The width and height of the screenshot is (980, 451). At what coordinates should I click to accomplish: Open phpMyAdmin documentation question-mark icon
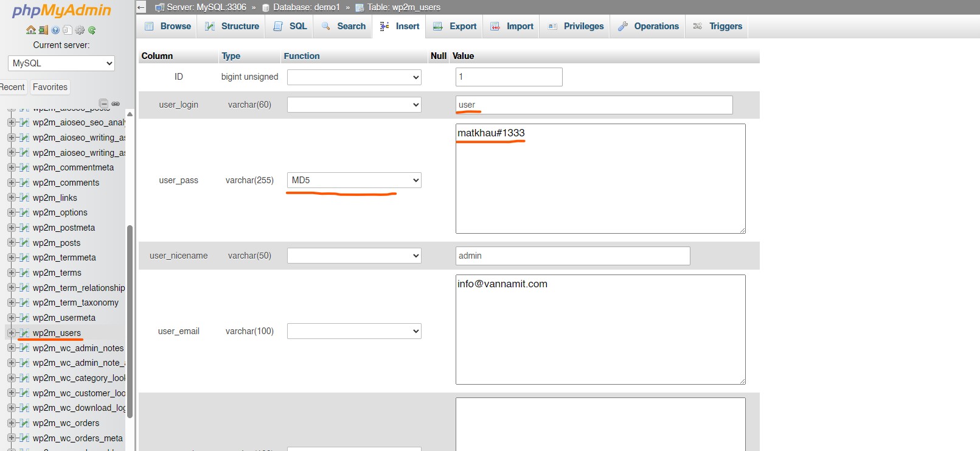(x=55, y=30)
